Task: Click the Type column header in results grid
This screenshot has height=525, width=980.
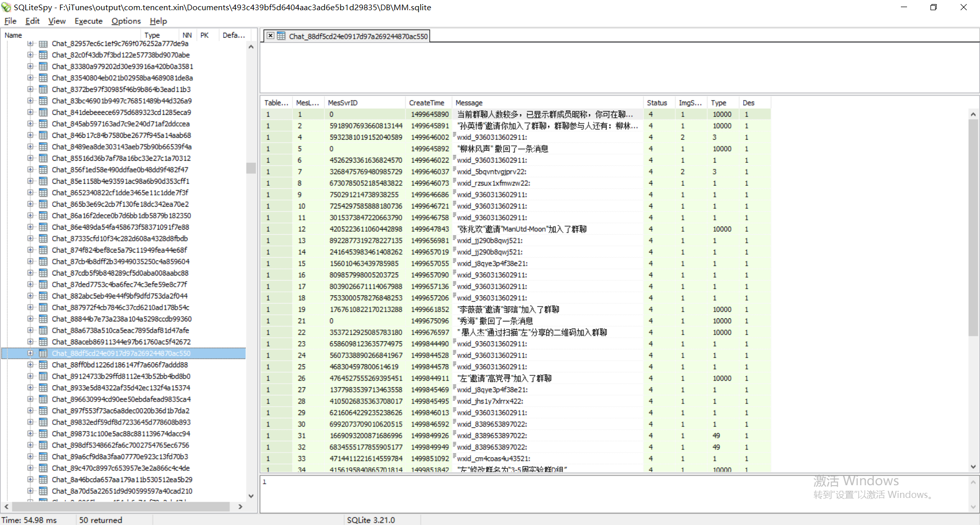Action: coord(723,103)
